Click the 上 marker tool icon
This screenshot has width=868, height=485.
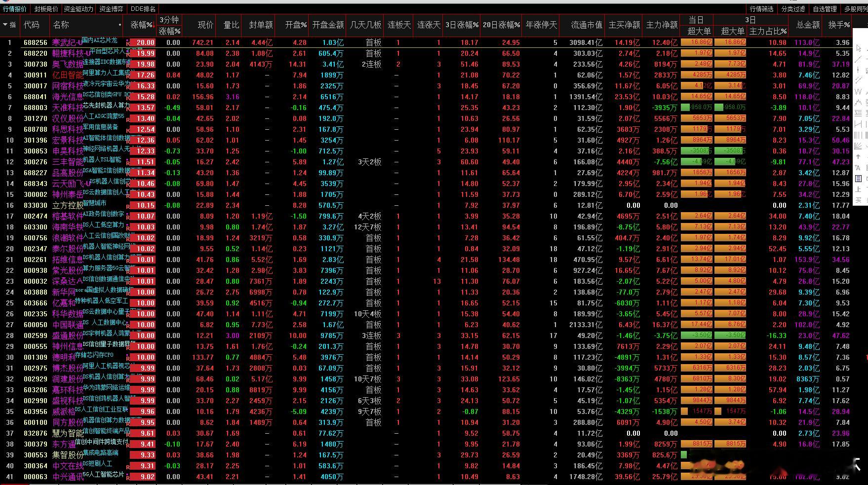click(x=859, y=189)
